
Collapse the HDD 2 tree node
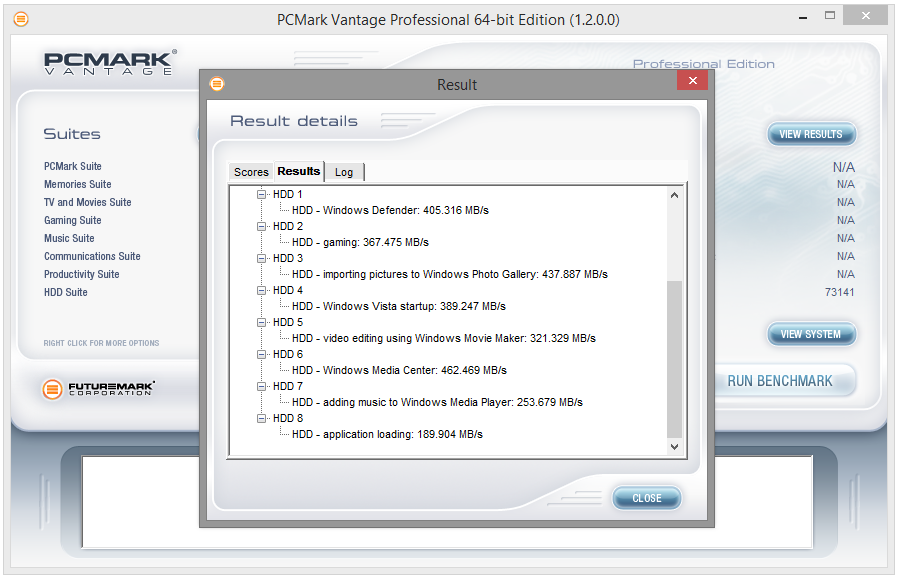tap(261, 226)
